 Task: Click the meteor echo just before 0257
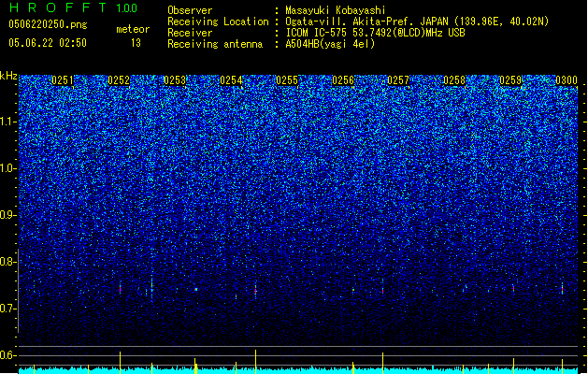[x=383, y=290]
